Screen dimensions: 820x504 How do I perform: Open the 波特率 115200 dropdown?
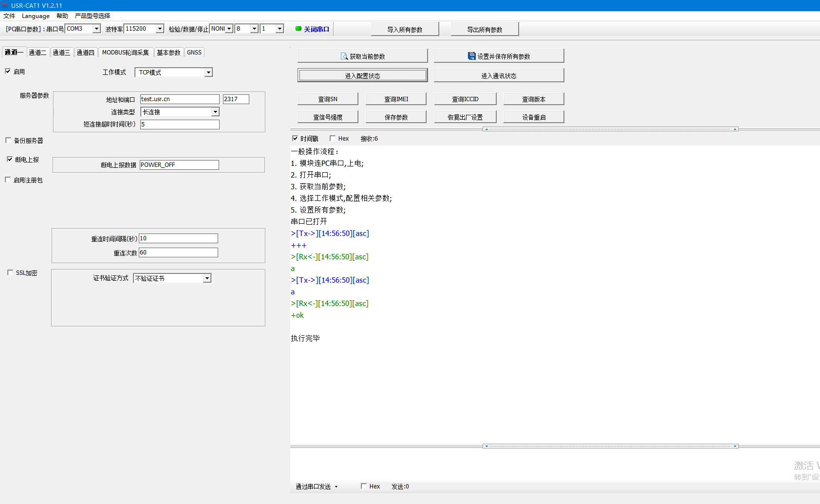(x=159, y=29)
